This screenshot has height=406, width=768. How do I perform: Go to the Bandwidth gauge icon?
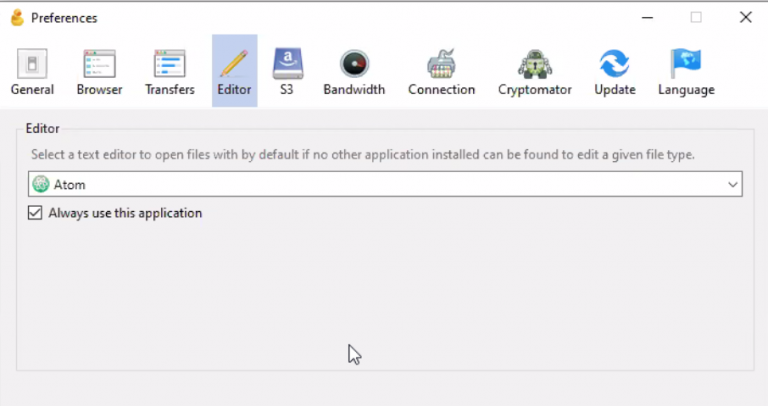354,65
